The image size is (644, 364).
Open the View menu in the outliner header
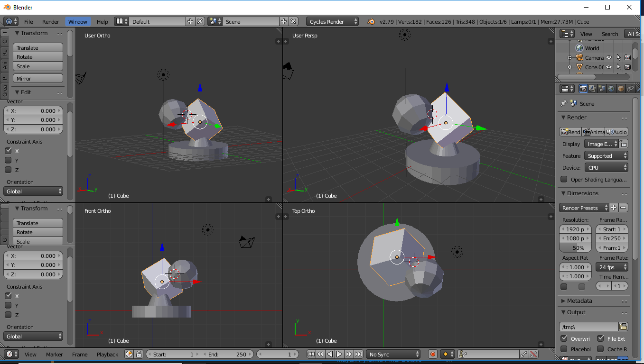[x=586, y=34]
